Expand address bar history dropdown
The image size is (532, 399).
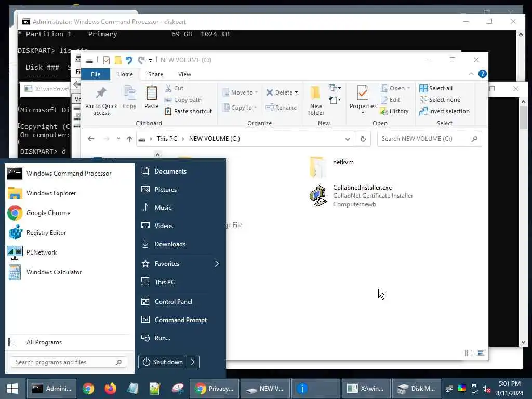point(348,139)
